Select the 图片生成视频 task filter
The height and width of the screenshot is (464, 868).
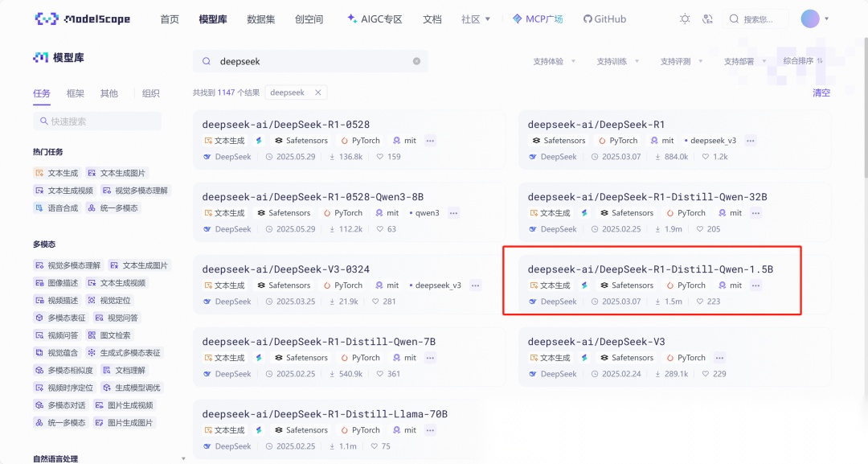pyautogui.click(x=124, y=405)
